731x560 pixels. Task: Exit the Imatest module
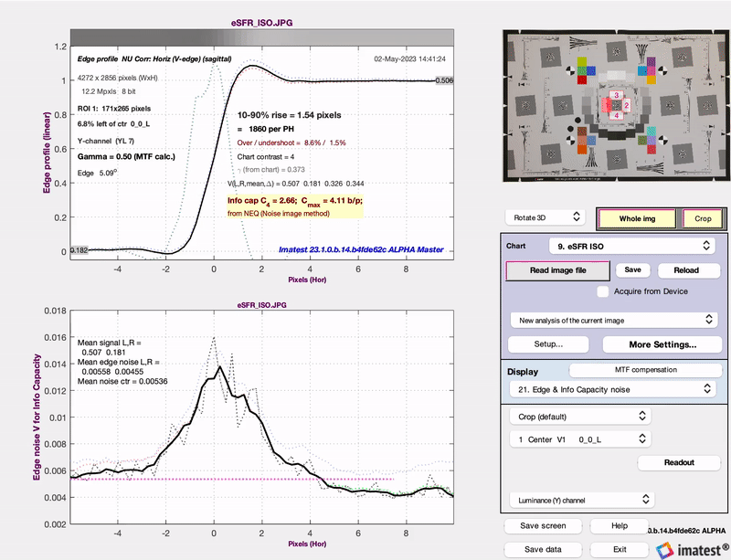point(620,549)
